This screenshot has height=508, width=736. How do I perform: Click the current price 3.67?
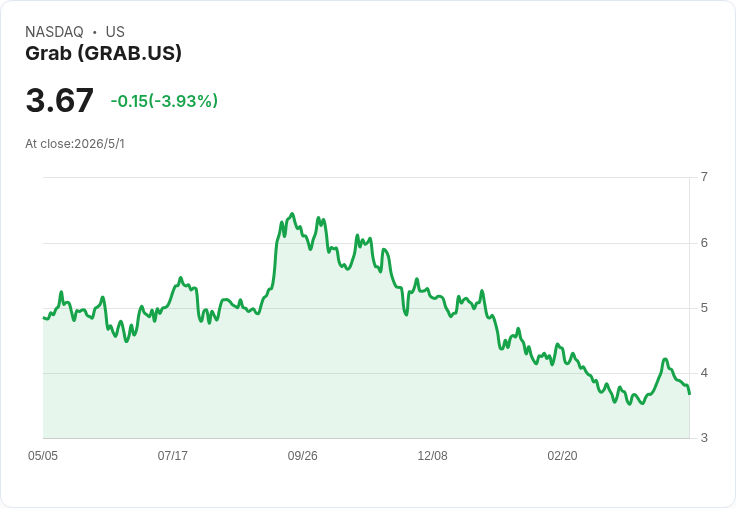[x=60, y=100]
